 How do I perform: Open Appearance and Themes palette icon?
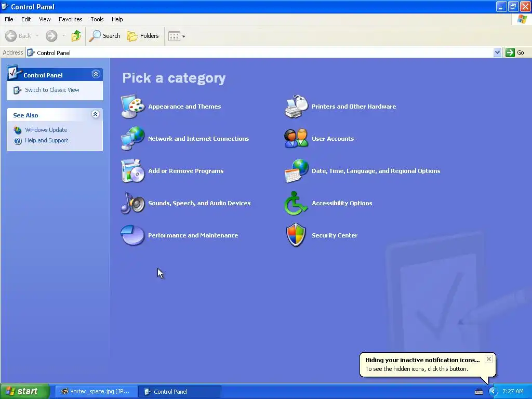pos(132,106)
